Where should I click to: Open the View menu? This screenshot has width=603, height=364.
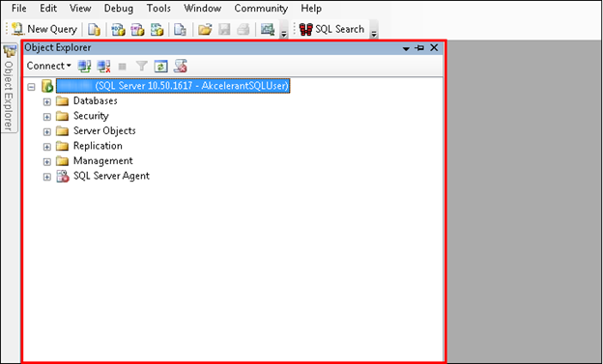point(80,8)
